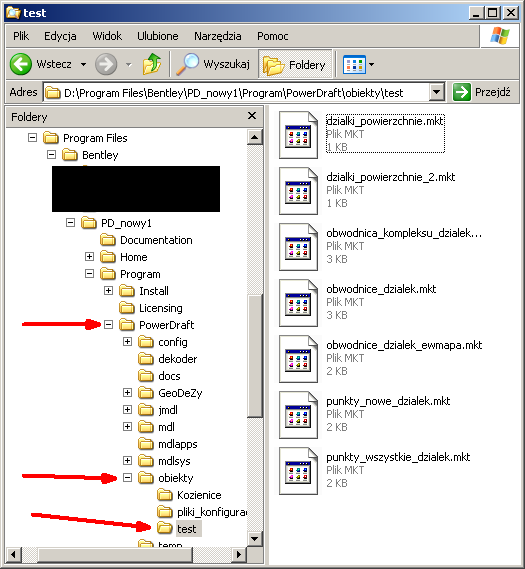Click folder tree scroll up arrow
Image resolution: width=525 pixels, height=569 pixels.
255,137
